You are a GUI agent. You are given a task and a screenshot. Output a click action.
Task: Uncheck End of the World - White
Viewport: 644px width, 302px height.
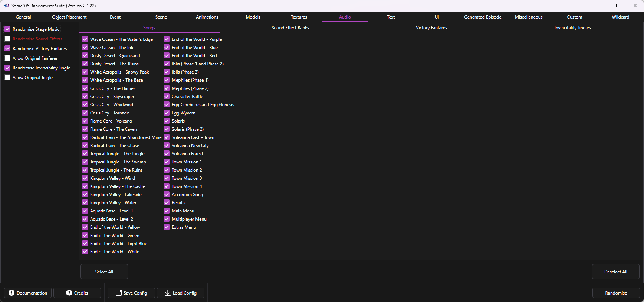pos(85,251)
